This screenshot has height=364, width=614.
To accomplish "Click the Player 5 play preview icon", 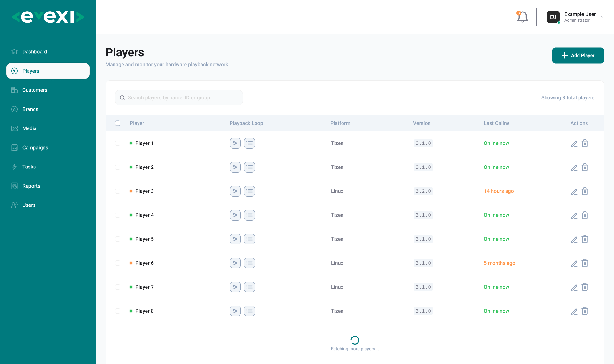I will pos(235,239).
